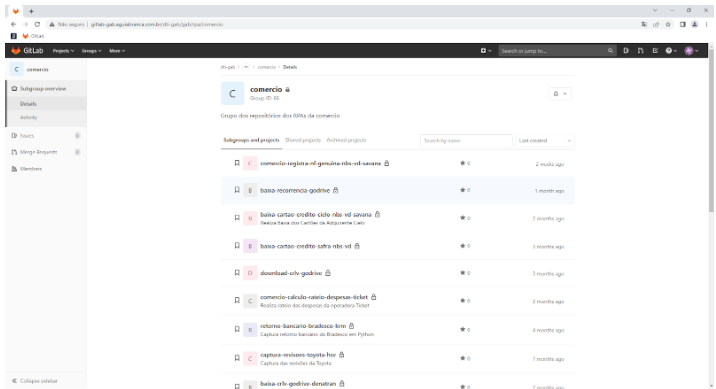Viewport: 716px width, 389px height.
Task: Open baixa-recorrencia-godrive project
Action: 295,190
